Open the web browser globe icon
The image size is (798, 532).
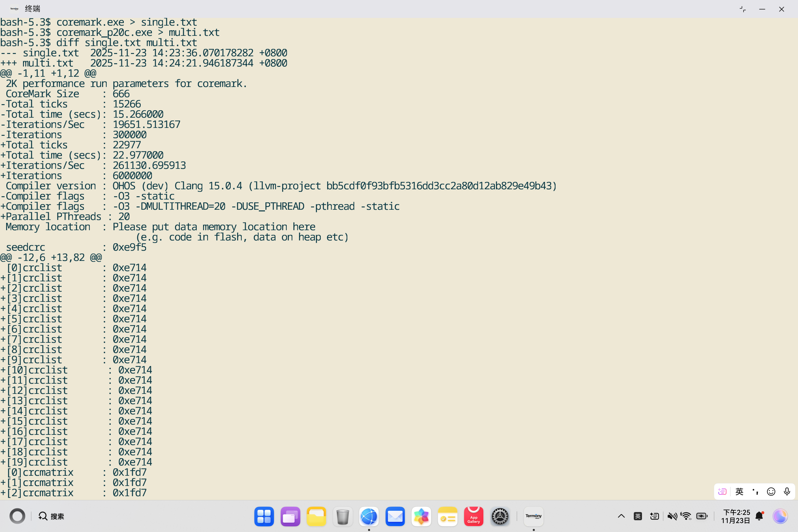click(x=369, y=516)
